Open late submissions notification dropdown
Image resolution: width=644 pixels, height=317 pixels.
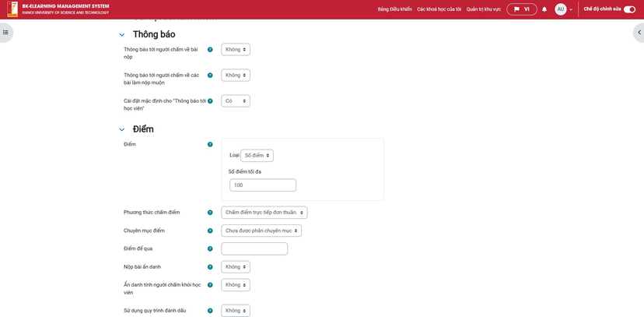tap(236, 76)
